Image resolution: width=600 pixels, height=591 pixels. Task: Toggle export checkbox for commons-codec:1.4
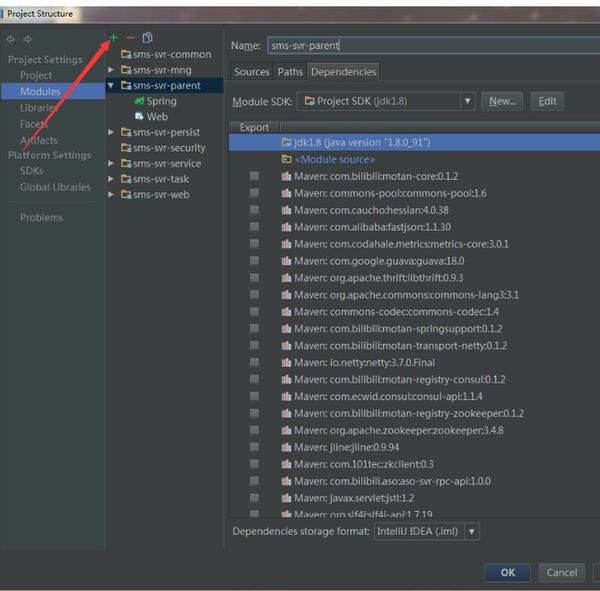tap(254, 311)
